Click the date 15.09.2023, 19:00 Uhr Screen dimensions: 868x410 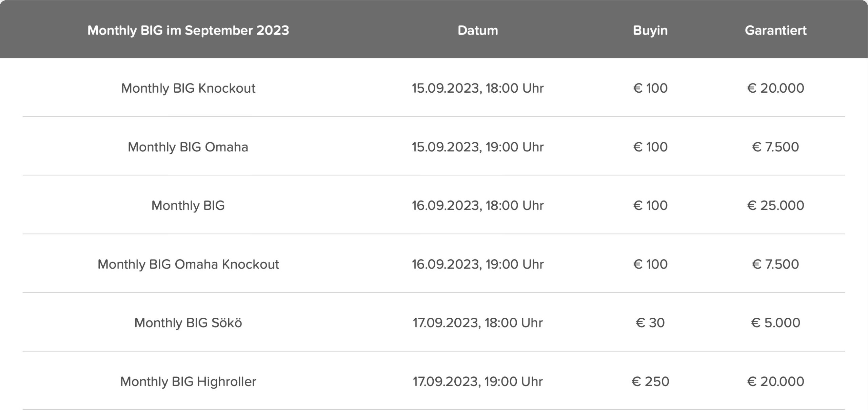pos(478,147)
